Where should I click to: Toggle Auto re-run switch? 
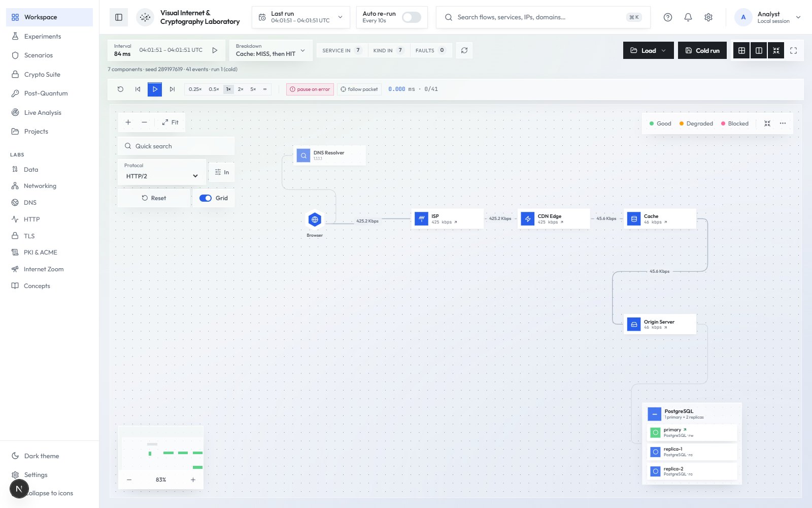[x=411, y=17]
